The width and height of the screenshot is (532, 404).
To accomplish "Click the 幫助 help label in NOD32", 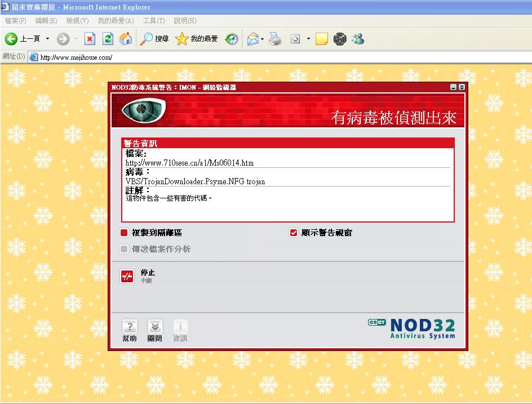I will (x=130, y=339).
